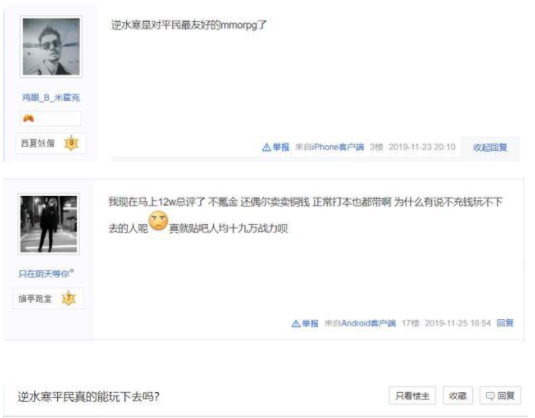Report the 3楼 post via 举报

(x=281, y=147)
